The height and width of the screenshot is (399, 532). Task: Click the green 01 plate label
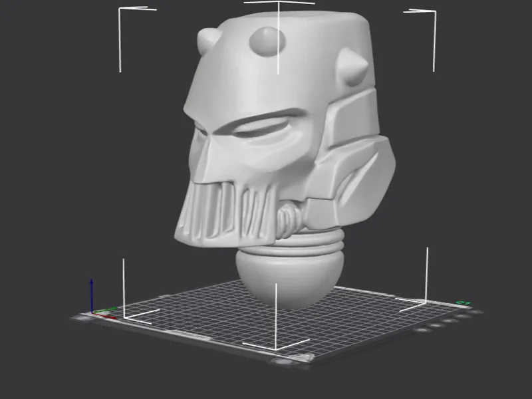[463, 303]
